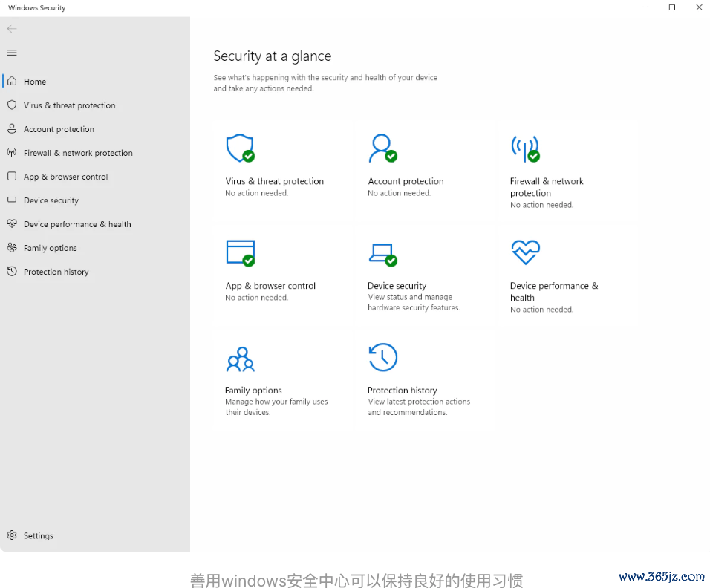Click the Home house icon in sidebar
The width and height of the screenshot is (710, 588).
12,81
